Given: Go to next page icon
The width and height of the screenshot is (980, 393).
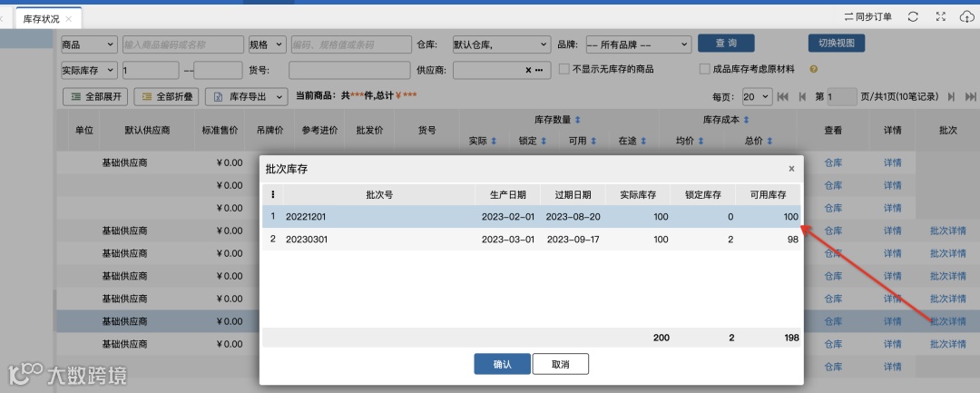Looking at the screenshot, I should [x=951, y=97].
